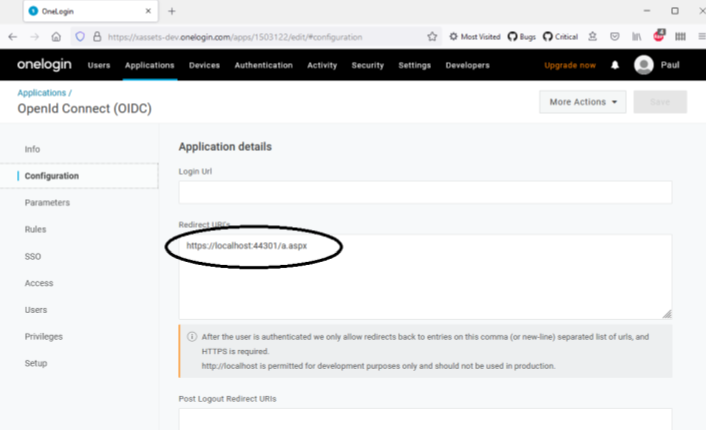Viewport: 706px width, 430px height.
Task: View site security padlock info
Action: pyautogui.click(x=97, y=37)
